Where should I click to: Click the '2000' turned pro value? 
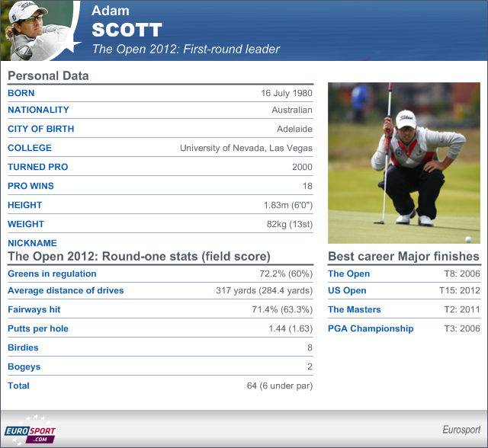[302, 167]
